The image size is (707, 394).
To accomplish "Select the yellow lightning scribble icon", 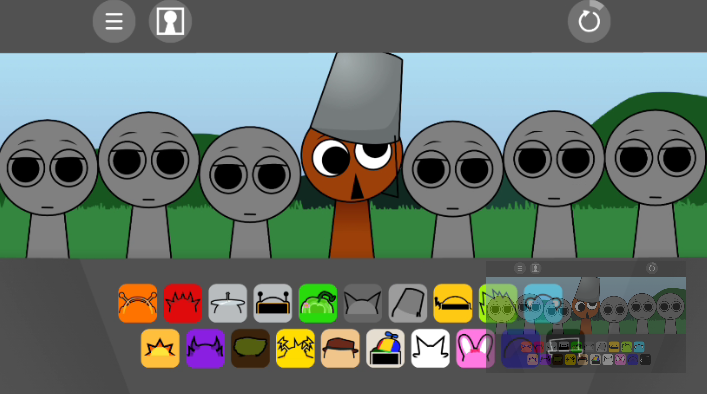I will click(x=295, y=348).
